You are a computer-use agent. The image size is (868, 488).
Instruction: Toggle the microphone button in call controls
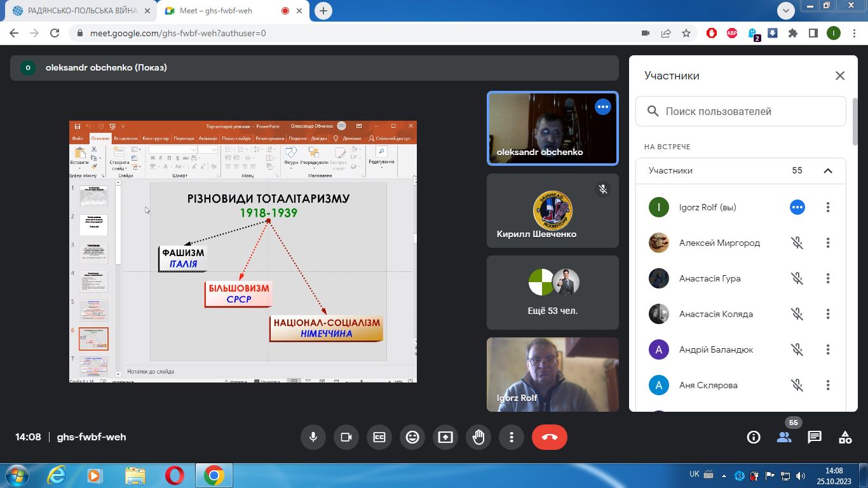(313, 437)
